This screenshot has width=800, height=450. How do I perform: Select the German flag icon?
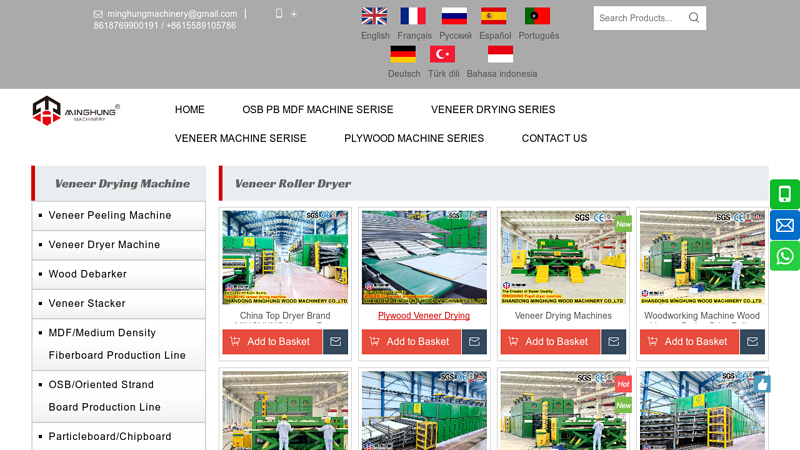[x=403, y=54]
